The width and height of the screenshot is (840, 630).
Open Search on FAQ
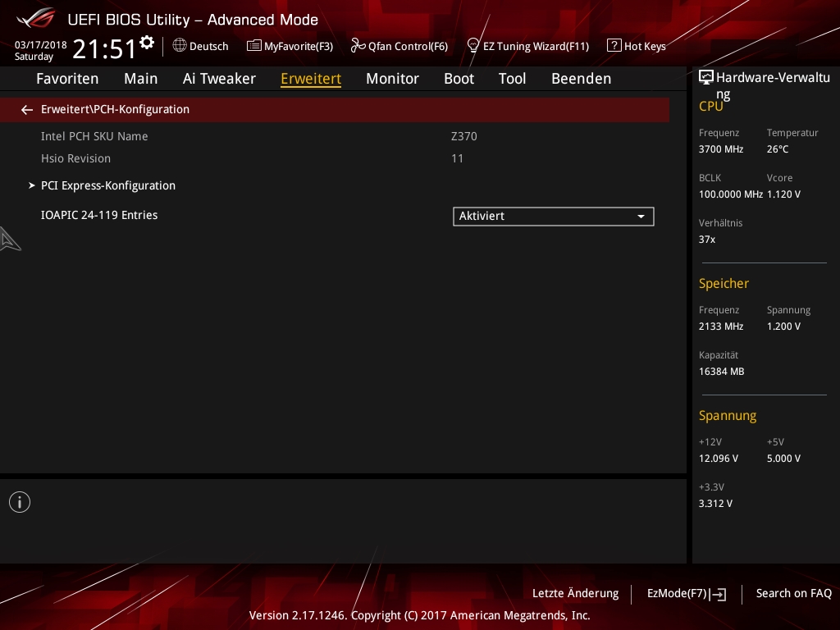tap(794, 594)
